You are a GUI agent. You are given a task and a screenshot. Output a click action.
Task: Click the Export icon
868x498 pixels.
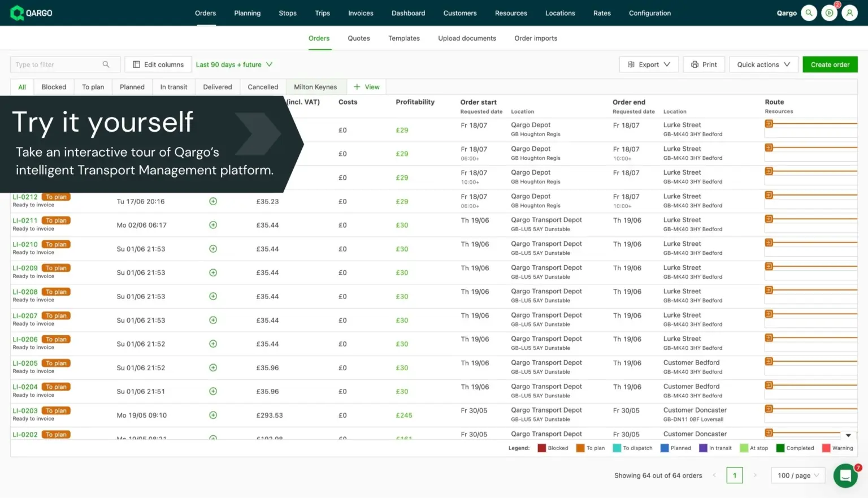point(631,64)
